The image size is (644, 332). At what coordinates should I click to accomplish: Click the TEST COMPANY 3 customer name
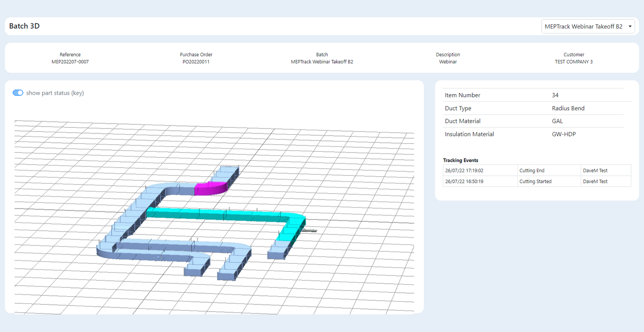(x=574, y=62)
